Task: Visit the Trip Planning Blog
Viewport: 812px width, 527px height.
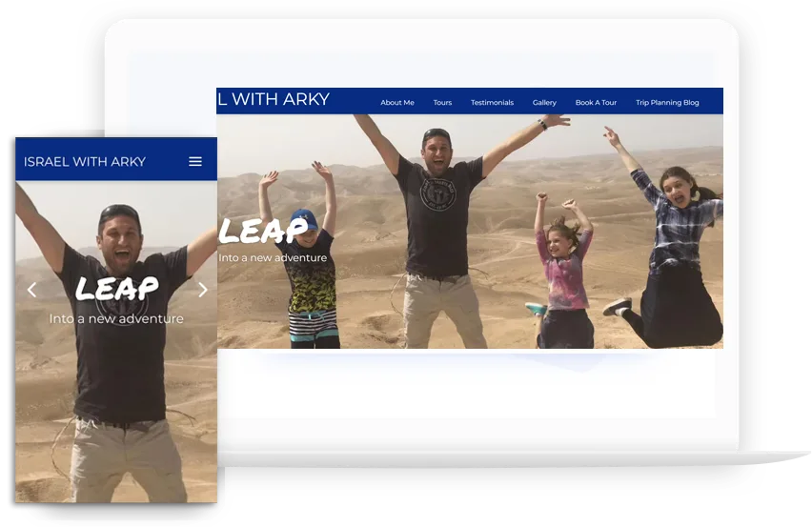Action: 667,103
